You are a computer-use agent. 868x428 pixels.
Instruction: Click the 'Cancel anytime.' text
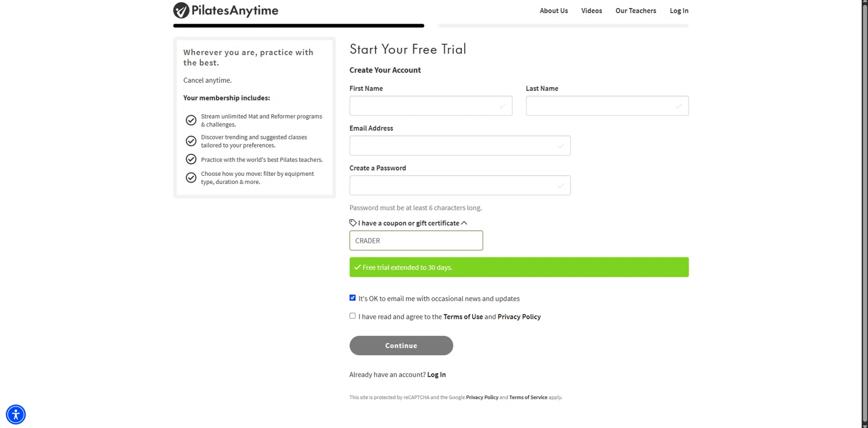tap(207, 80)
